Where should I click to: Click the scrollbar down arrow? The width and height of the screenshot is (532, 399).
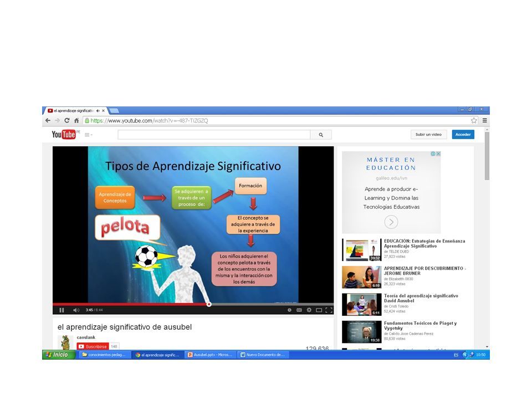pos(487,347)
